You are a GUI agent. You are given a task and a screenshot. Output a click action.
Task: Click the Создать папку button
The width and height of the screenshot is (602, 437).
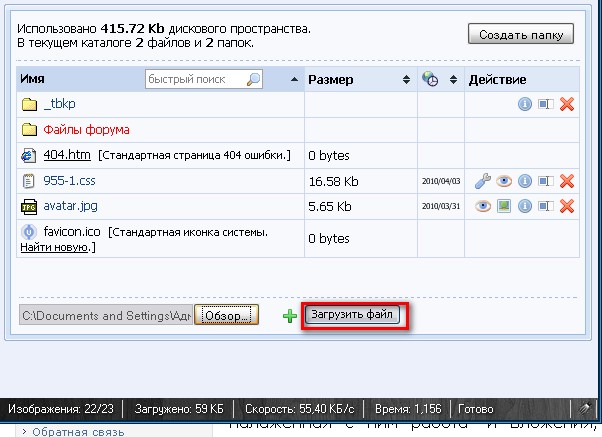521,34
